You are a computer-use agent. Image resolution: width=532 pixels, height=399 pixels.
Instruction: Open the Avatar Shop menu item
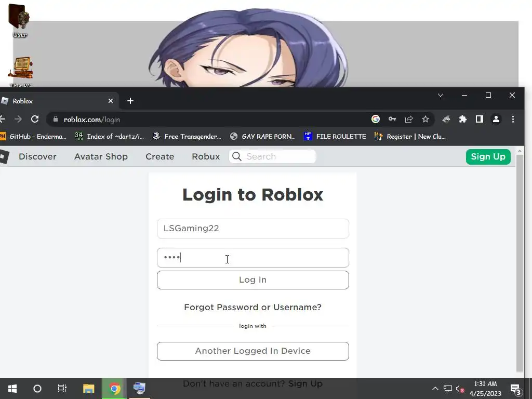pyautogui.click(x=101, y=156)
